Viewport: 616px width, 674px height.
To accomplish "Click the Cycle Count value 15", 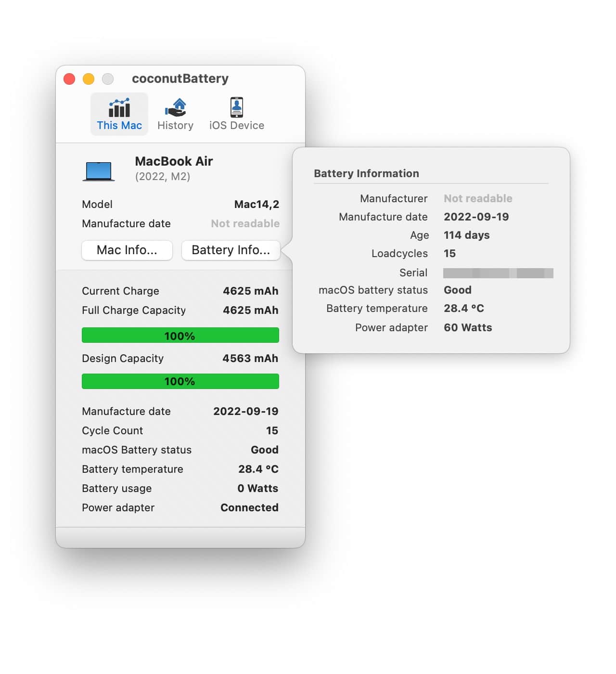I will pyautogui.click(x=272, y=430).
